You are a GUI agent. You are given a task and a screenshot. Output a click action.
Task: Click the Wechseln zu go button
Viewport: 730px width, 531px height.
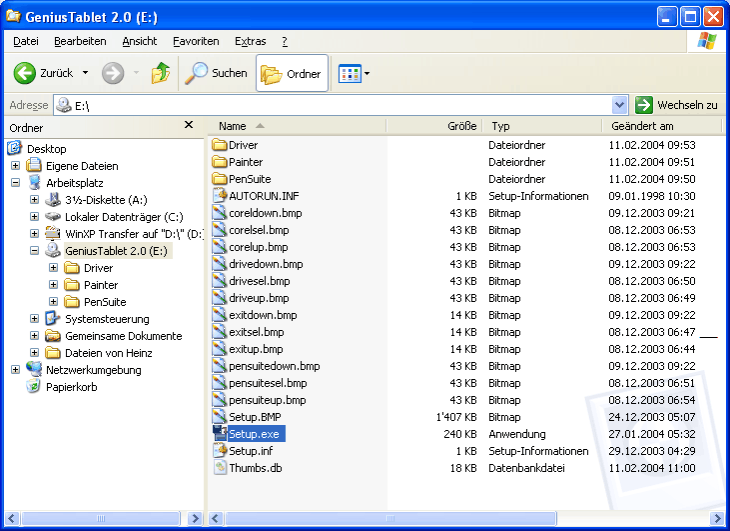pyautogui.click(x=676, y=105)
